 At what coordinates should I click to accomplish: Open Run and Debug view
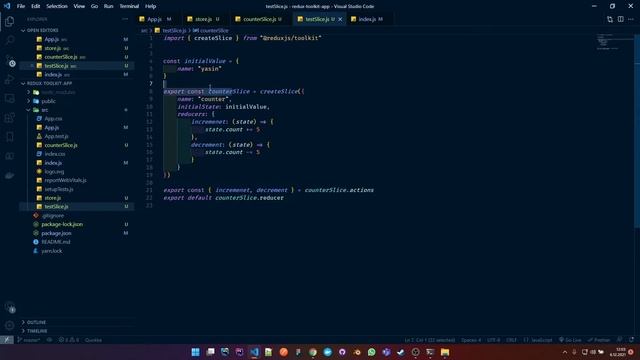(9, 79)
